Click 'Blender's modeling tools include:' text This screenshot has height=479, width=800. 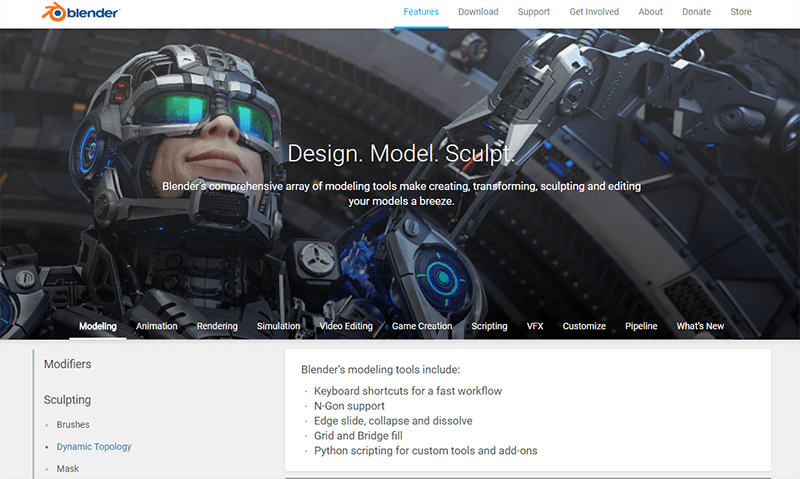click(x=381, y=369)
